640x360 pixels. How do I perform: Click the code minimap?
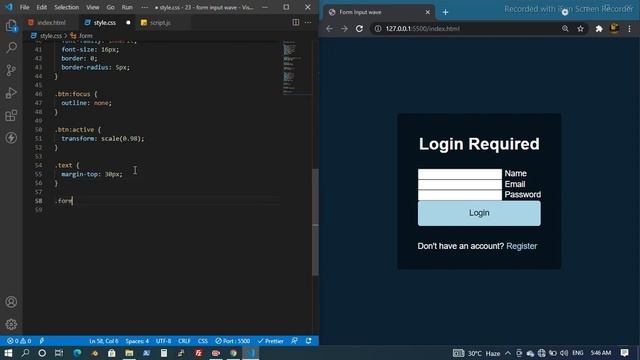[x=296, y=68]
